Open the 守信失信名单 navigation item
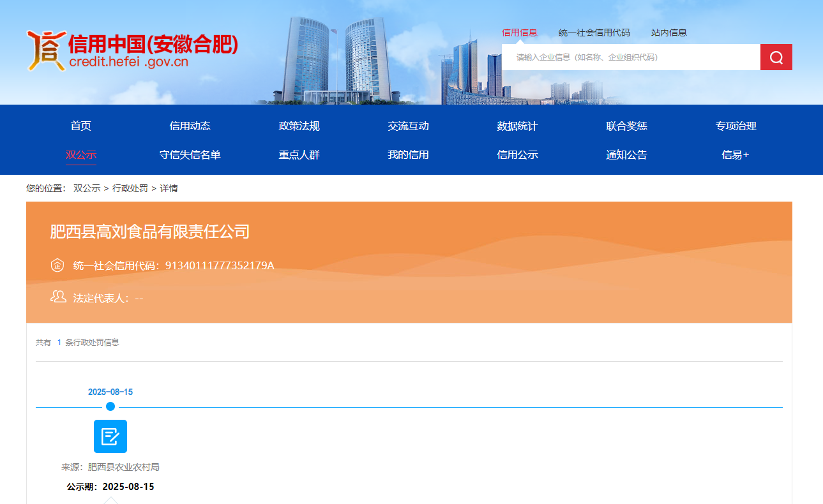Image resolution: width=823 pixels, height=504 pixels. [x=190, y=154]
